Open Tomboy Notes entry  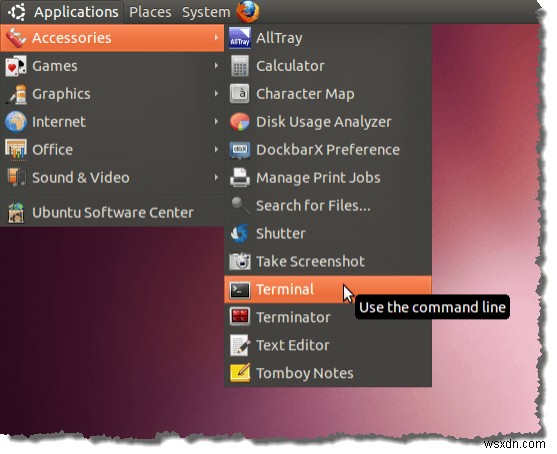coord(328,373)
